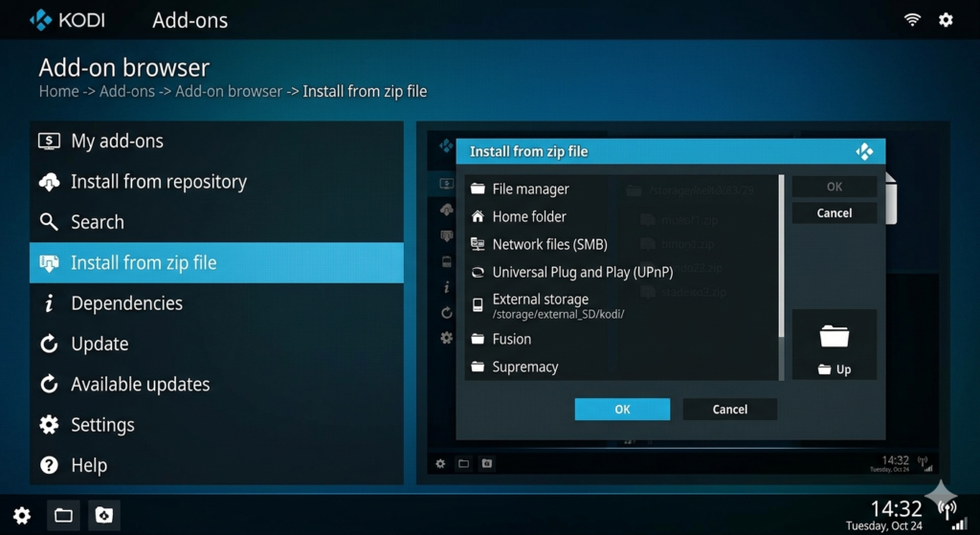Select Universal Plug and Play (UPnP)
Screen dimensions: 980x535
(622, 273)
